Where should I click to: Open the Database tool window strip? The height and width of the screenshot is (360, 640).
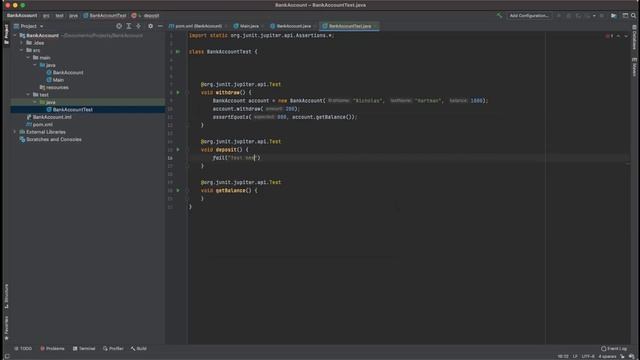click(x=634, y=38)
